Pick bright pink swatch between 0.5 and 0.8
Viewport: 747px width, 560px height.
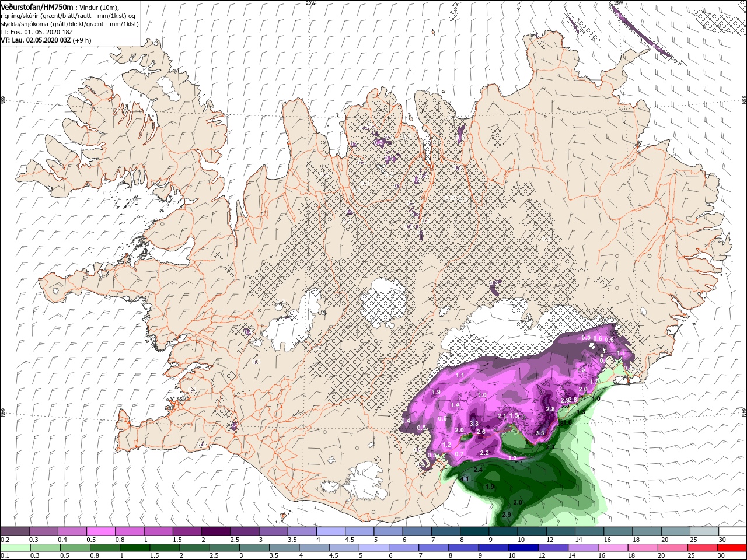[100, 532]
